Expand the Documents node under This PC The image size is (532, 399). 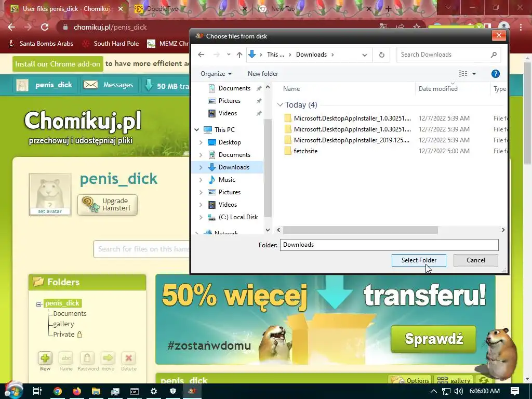[201, 155]
